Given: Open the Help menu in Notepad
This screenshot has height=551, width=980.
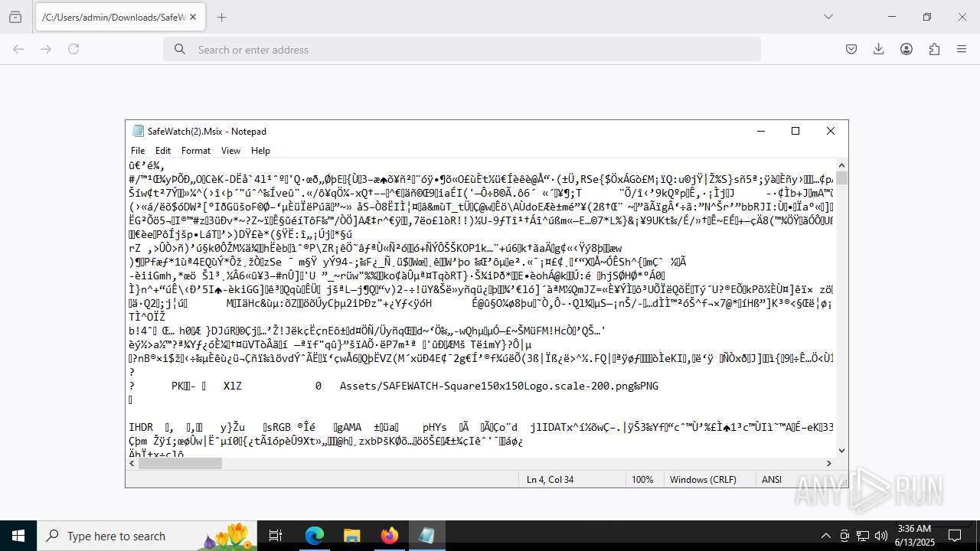Looking at the screenshot, I should click(x=260, y=151).
